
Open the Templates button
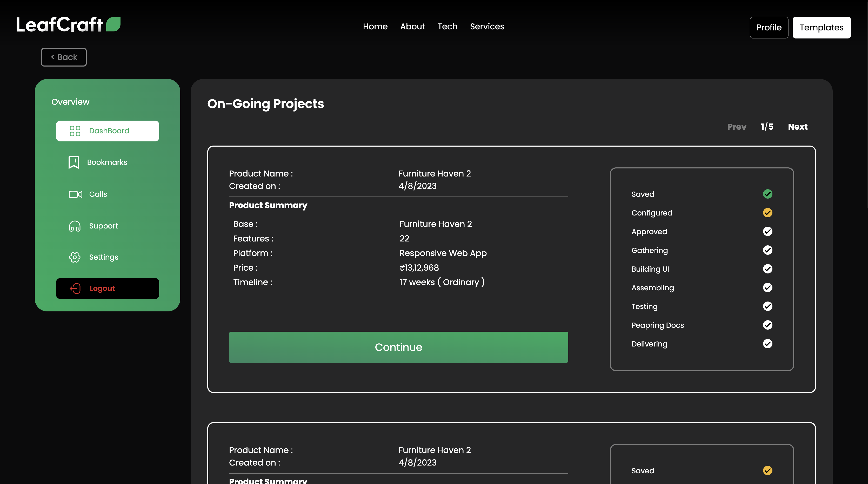[x=821, y=28]
